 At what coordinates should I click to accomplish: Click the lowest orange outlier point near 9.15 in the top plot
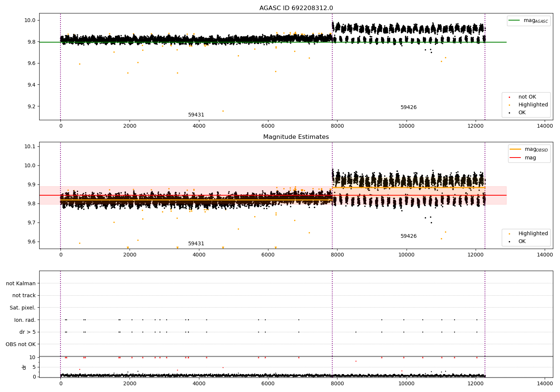coord(223,111)
